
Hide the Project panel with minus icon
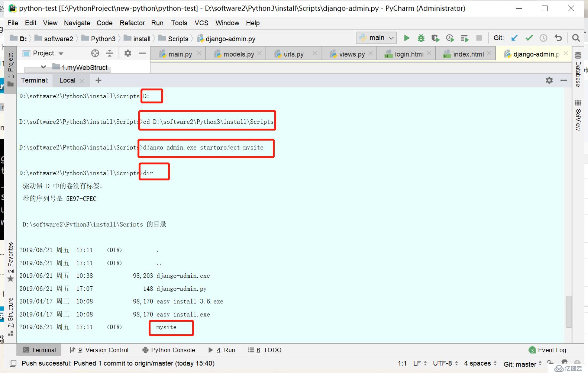[x=142, y=53]
